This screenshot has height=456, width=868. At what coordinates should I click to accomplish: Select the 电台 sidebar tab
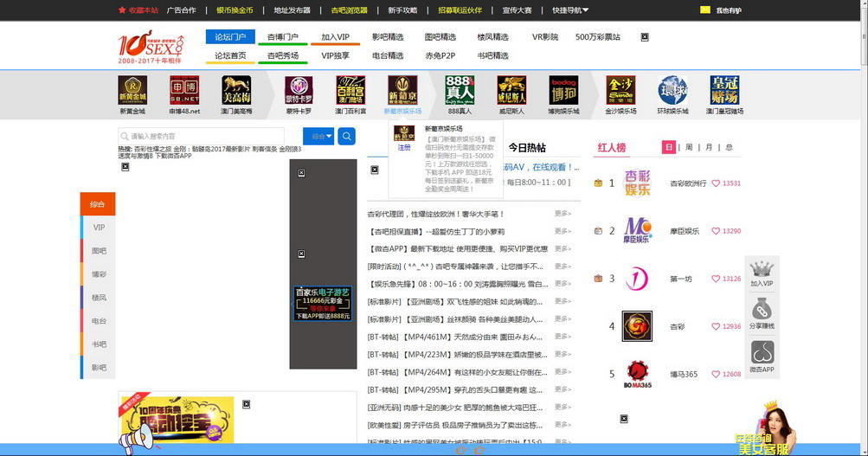coord(99,321)
